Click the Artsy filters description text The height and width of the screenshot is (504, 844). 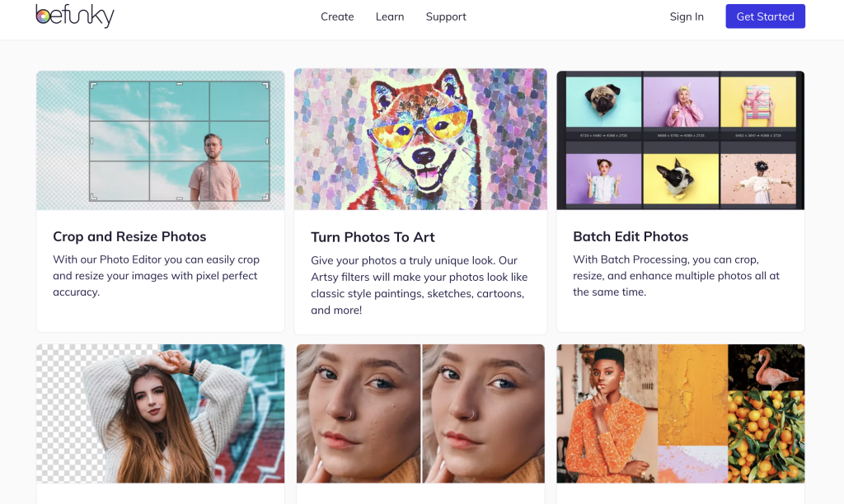pyautogui.click(x=419, y=285)
